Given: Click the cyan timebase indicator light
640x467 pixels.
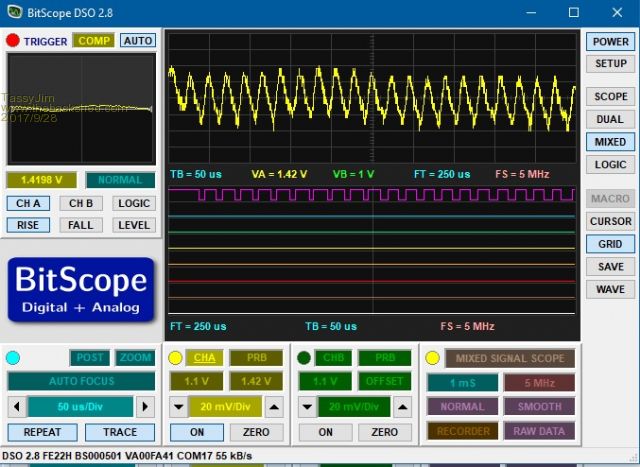Looking at the screenshot, I should click(13, 358).
